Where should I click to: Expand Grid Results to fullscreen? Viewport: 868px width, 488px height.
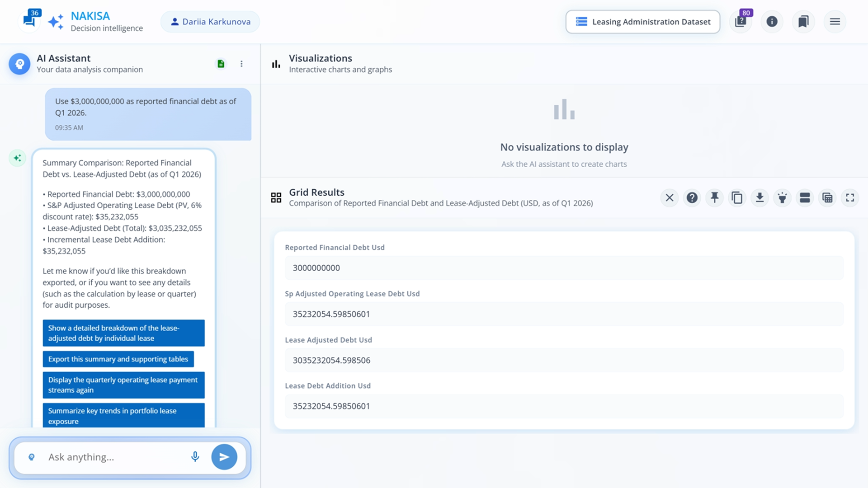[850, 197]
